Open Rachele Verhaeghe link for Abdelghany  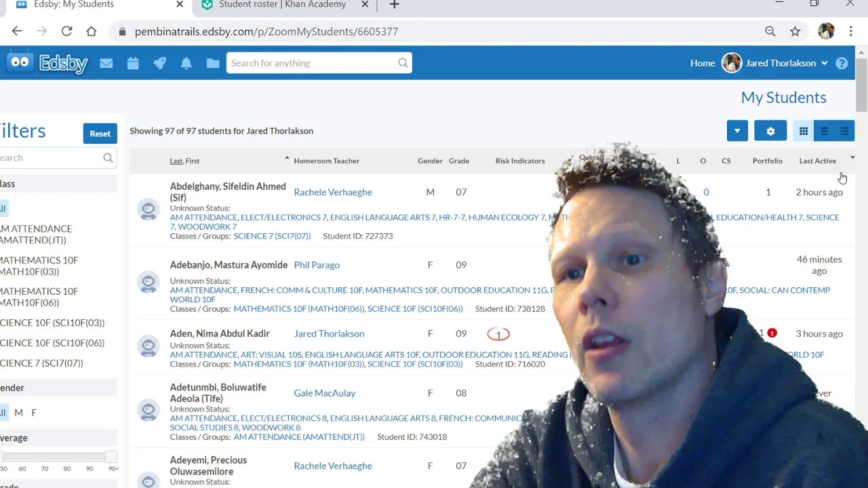point(333,192)
